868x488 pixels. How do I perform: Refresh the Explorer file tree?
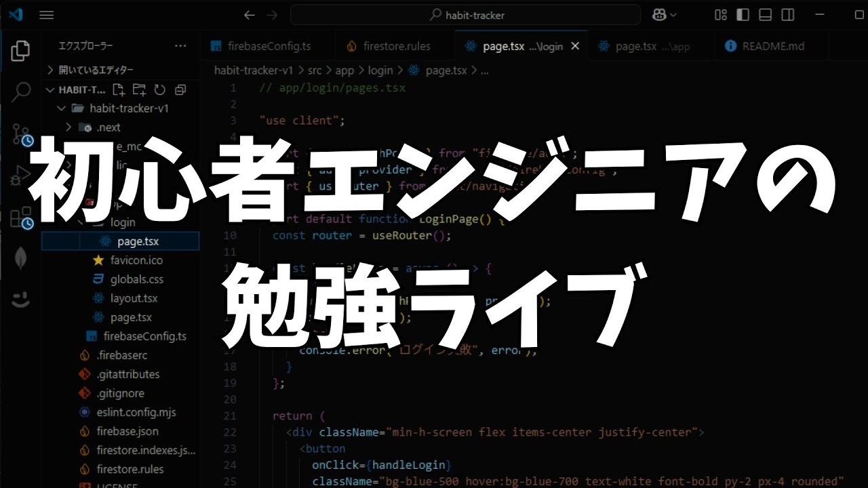click(x=159, y=89)
